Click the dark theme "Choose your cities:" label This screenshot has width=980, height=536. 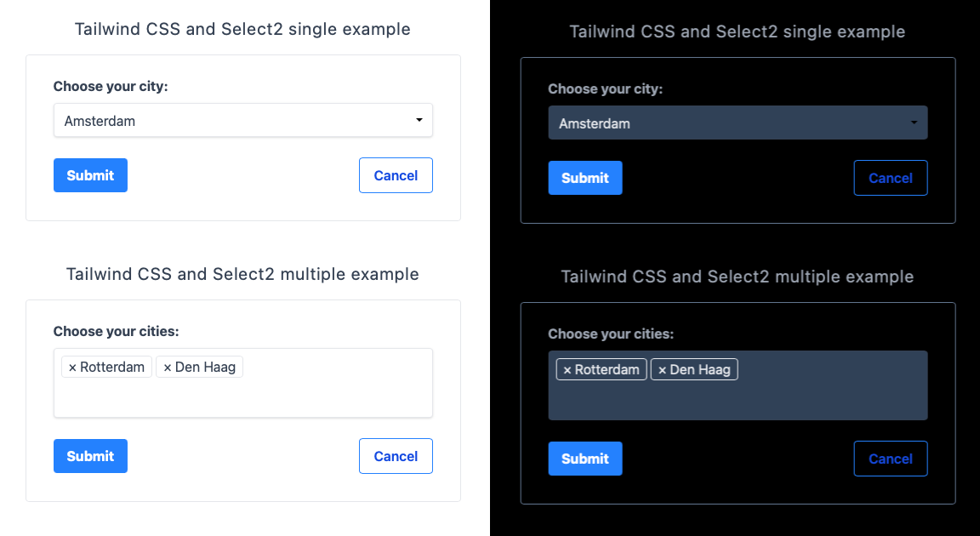coord(611,334)
